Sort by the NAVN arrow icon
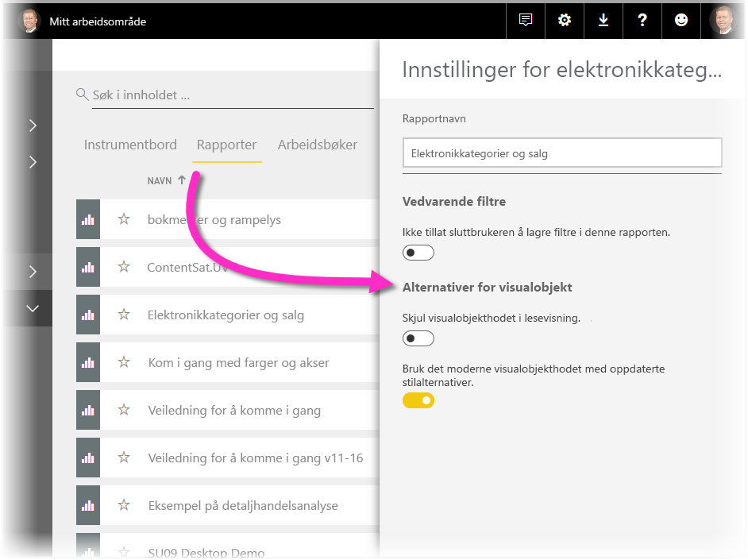Screen dimensions: 748x560 [x=181, y=180]
